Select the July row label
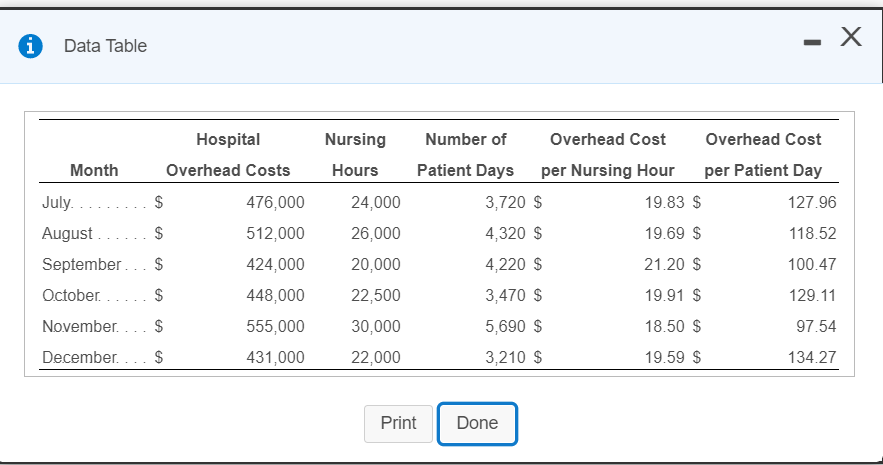Screen dimensions: 883x465 click(57, 202)
